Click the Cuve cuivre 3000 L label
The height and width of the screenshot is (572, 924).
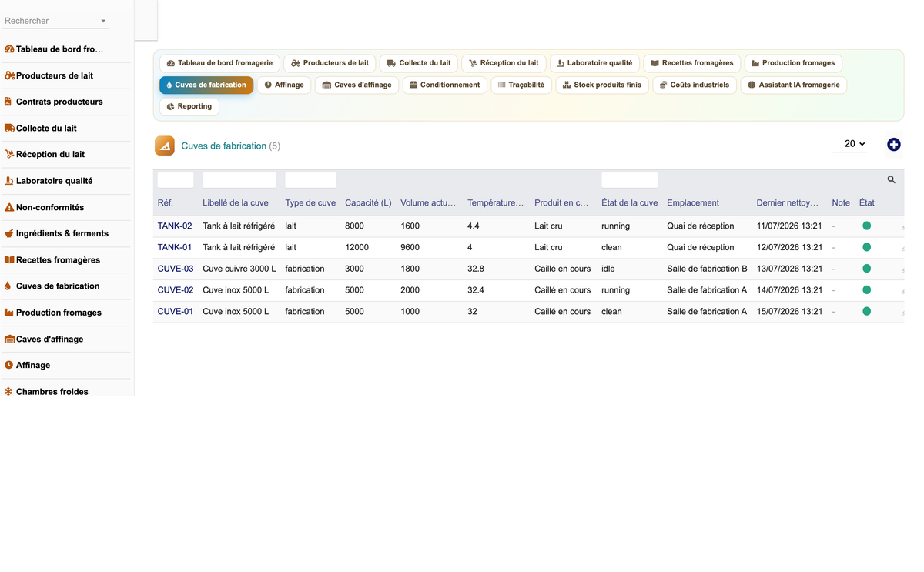(239, 269)
